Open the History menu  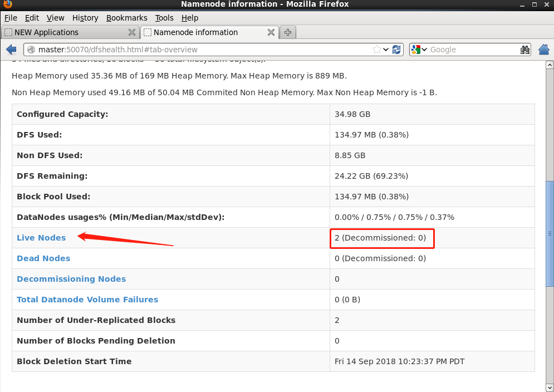pyautogui.click(x=85, y=18)
